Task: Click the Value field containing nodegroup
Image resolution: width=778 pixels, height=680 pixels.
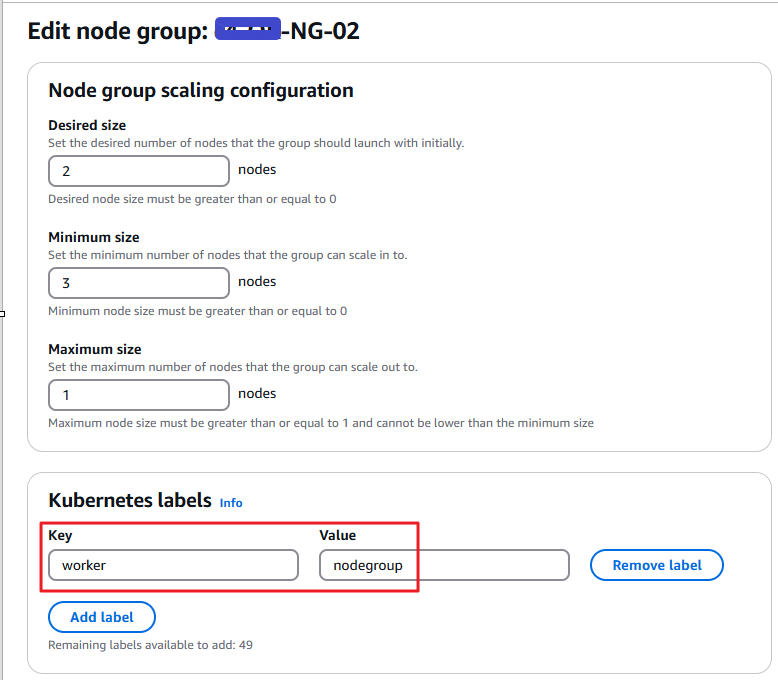Action: point(444,565)
